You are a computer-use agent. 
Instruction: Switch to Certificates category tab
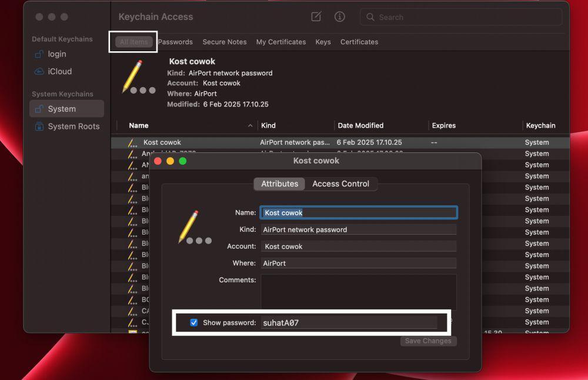(x=359, y=42)
